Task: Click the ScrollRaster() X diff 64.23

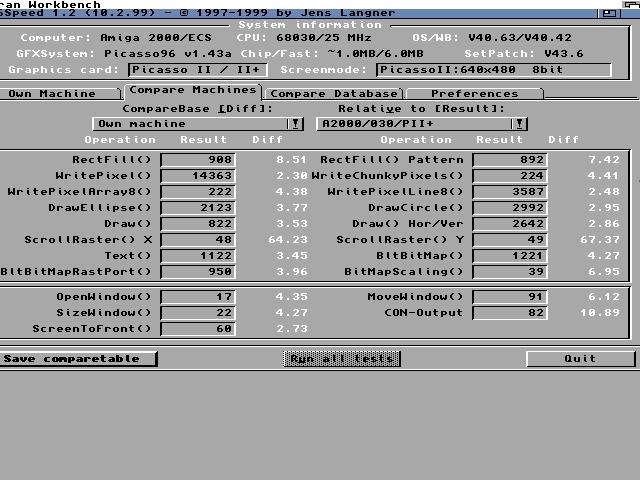Action: [288, 240]
